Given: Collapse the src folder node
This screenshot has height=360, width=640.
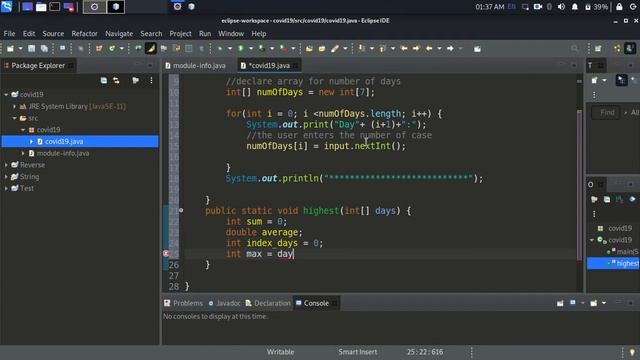Looking at the screenshot, I should [x=15, y=118].
